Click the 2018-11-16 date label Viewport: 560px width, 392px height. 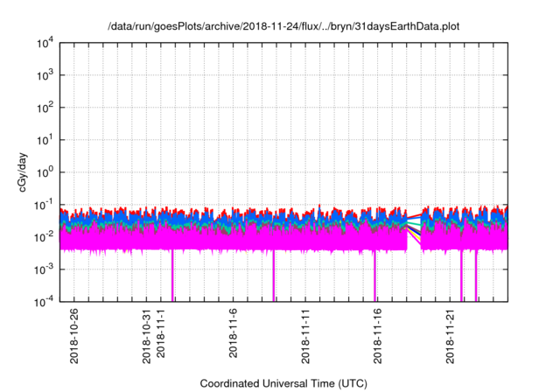377,336
